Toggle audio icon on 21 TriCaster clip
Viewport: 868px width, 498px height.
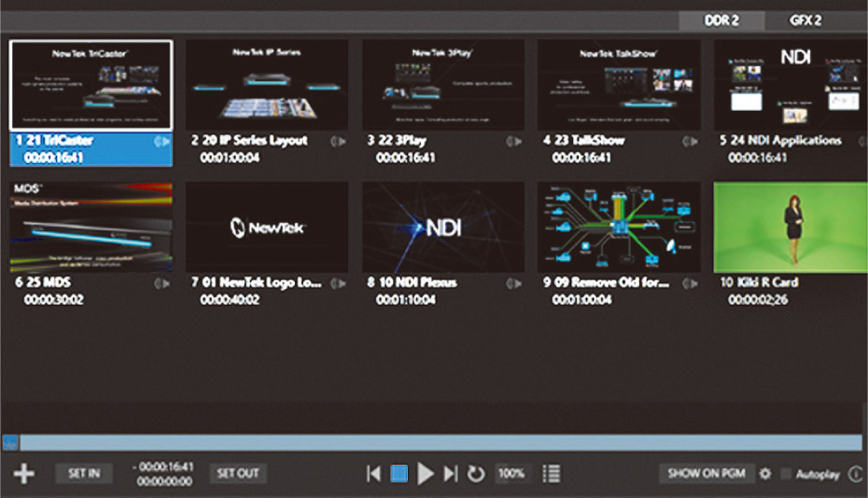click(161, 141)
